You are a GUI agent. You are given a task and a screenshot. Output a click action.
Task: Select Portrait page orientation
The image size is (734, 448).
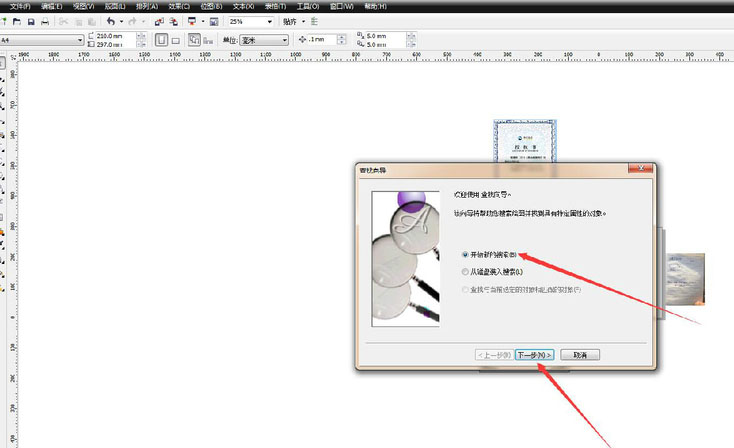[161, 40]
